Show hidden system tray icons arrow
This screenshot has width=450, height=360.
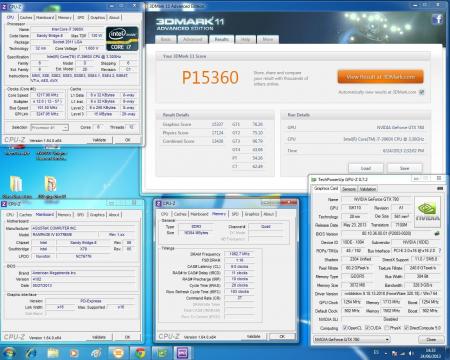[386, 353]
